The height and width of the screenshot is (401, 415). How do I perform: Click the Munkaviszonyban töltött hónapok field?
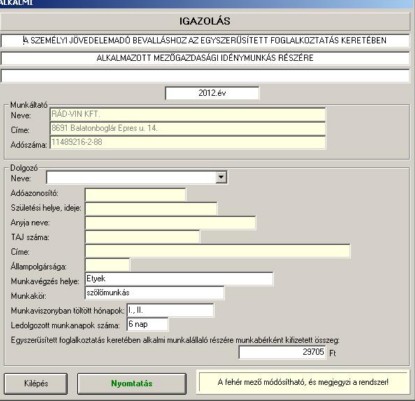(170, 310)
